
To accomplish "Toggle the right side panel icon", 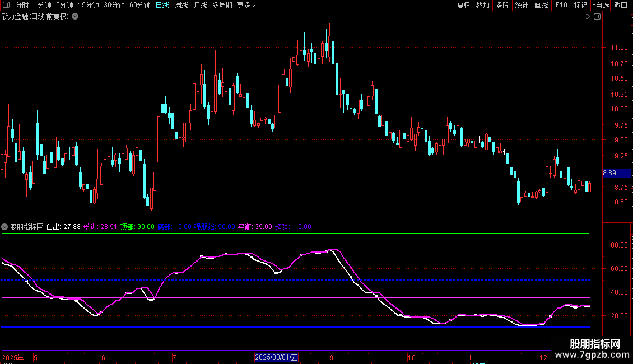I will pos(597,17).
